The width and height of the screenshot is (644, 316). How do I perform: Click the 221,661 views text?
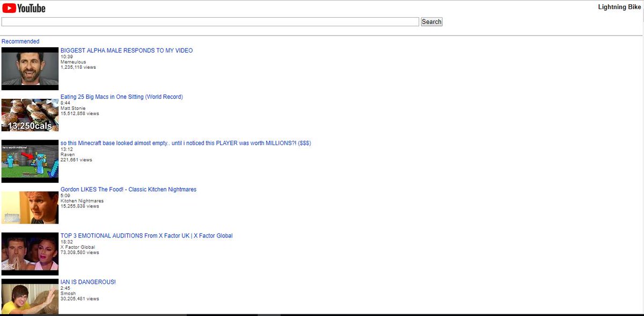pyautogui.click(x=76, y=160)
